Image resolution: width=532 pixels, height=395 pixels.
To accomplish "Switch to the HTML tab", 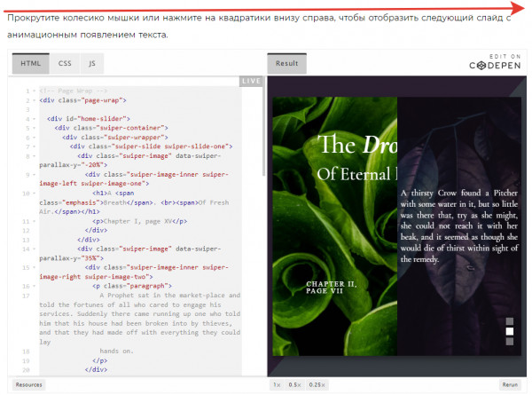I will click(x=30, y=64).
